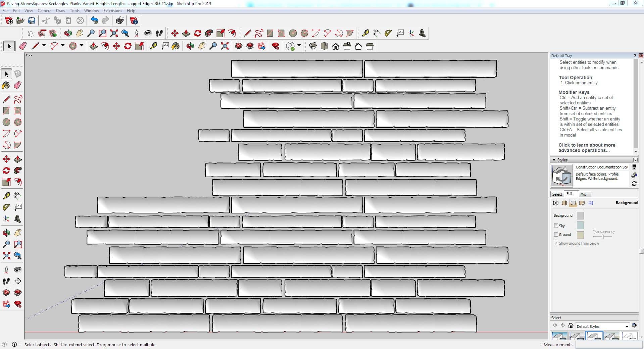Switch to the Mix tab
The image size is (644, 349).
[583, 194]
